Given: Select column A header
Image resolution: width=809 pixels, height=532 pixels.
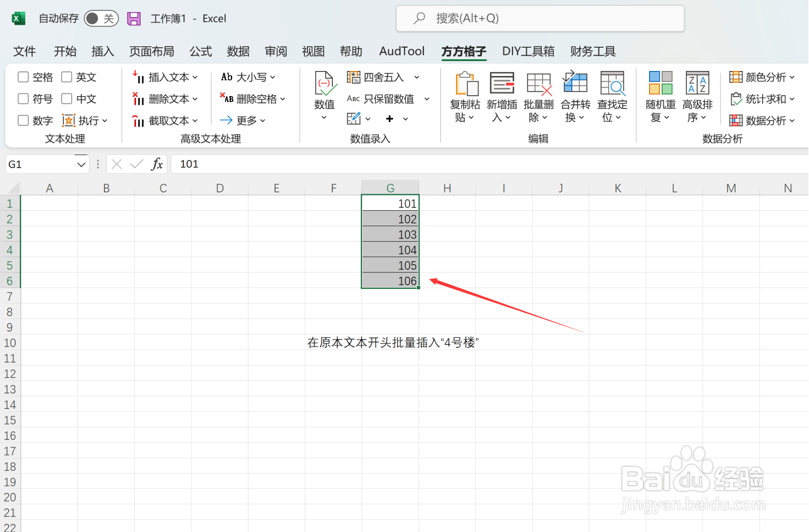Looking at the screenshot, I should click(x=49, y=188).
